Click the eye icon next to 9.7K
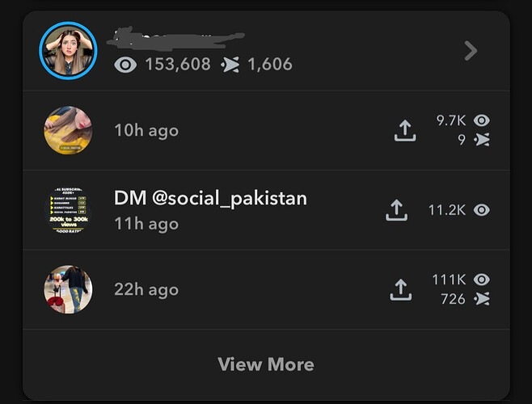The image size is (532, 404). (482, 120)
